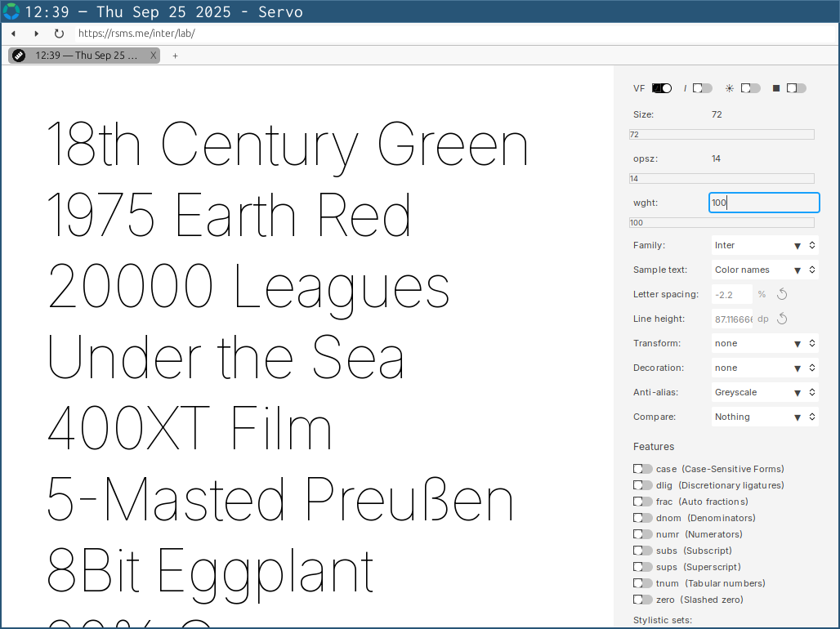Viewport: 840px width, 629px height.
Task: Enable the tnum Tabular numbers feature
Action: (643, 583)
